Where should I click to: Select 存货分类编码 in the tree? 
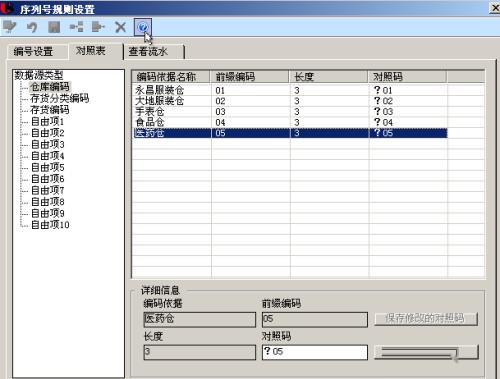coord(60,98)
